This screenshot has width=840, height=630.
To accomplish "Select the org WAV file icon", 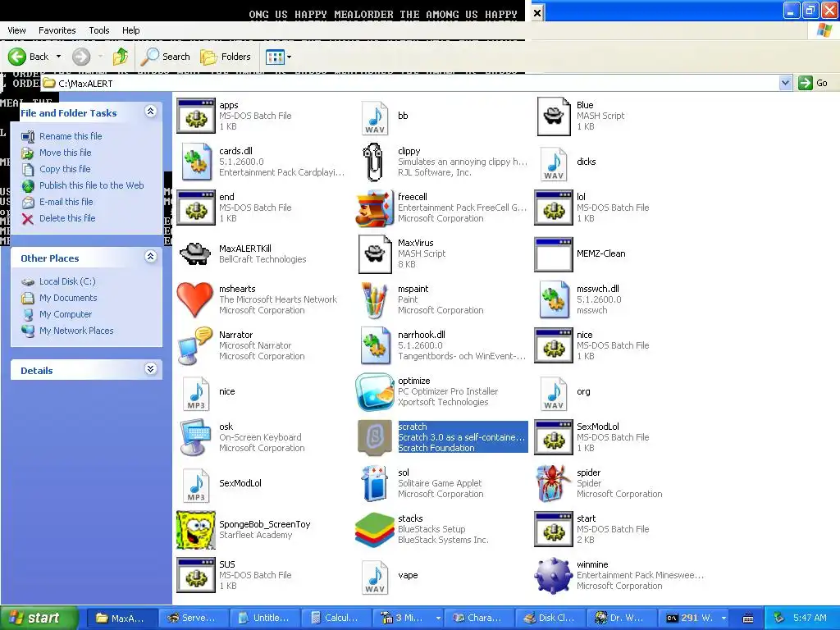I will pos(554,394).
